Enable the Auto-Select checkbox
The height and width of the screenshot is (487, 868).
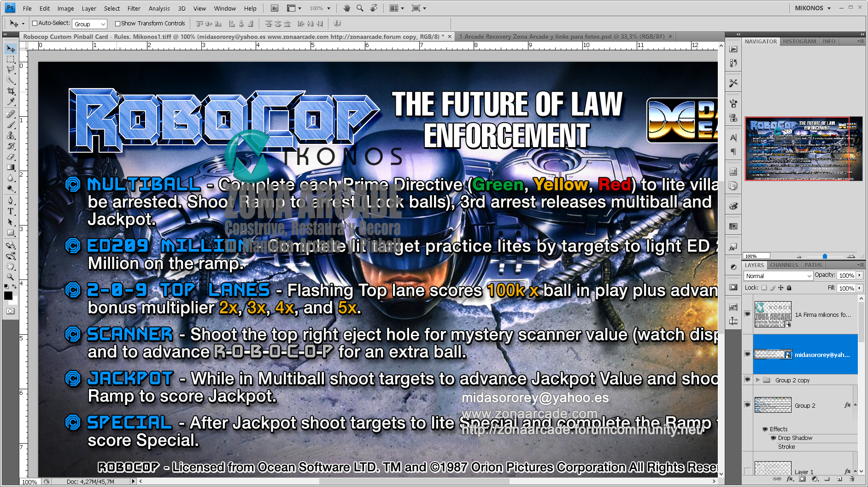(35, 23)
